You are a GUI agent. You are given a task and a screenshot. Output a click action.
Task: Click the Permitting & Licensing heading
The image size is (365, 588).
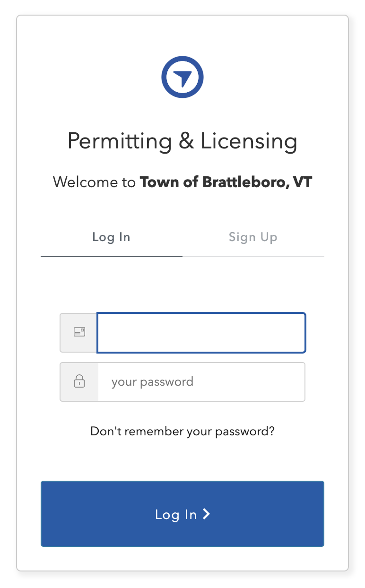coord(182,141)
